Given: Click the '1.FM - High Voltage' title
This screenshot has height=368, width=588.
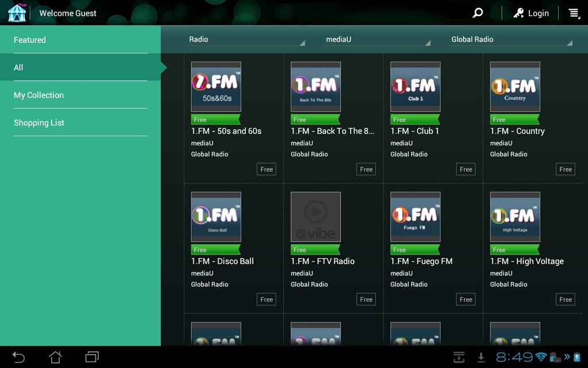Looking at the screenshot, I should pos(527,262).
